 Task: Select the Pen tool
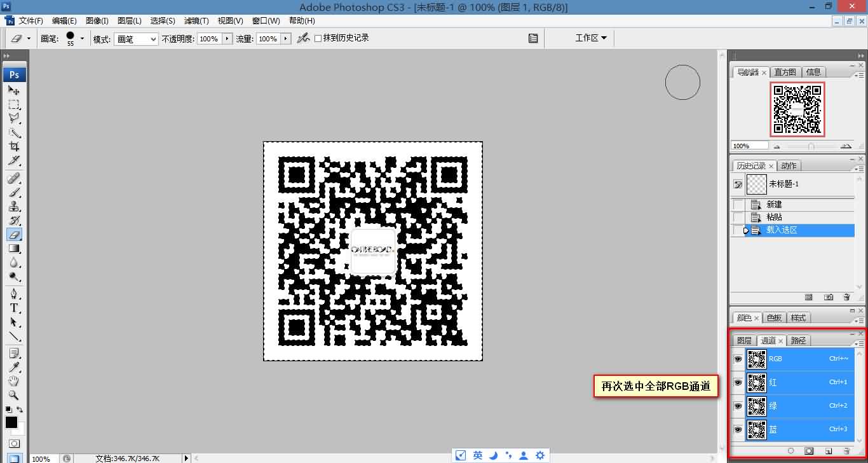pyautogui.click(x=14, y=294)
